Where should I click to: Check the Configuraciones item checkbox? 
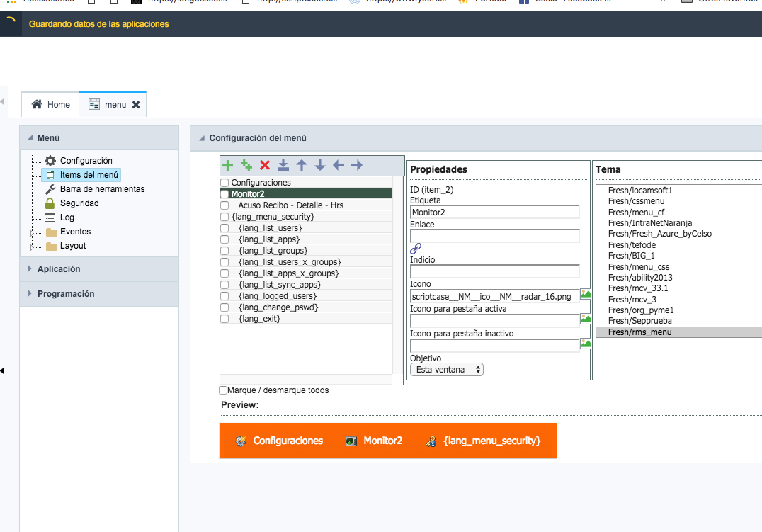coord(224,183)
